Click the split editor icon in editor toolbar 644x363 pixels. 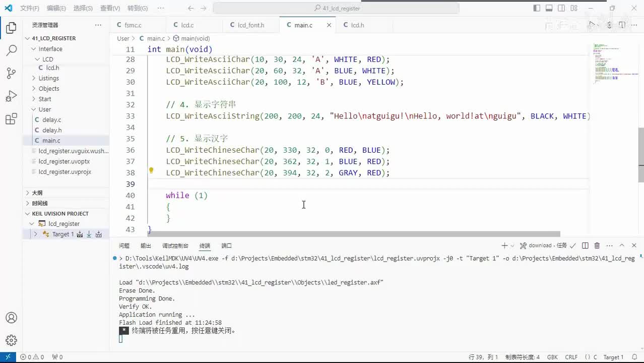click(x=622, y=25)
